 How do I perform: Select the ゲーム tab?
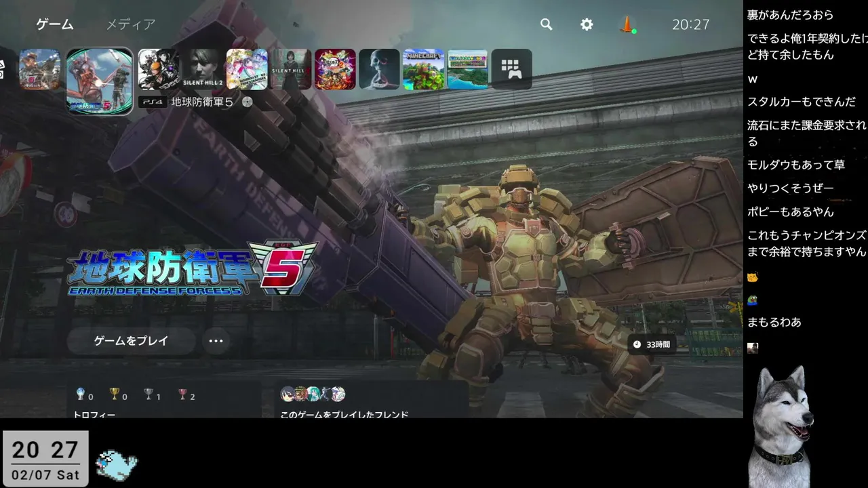pos(55,24)
